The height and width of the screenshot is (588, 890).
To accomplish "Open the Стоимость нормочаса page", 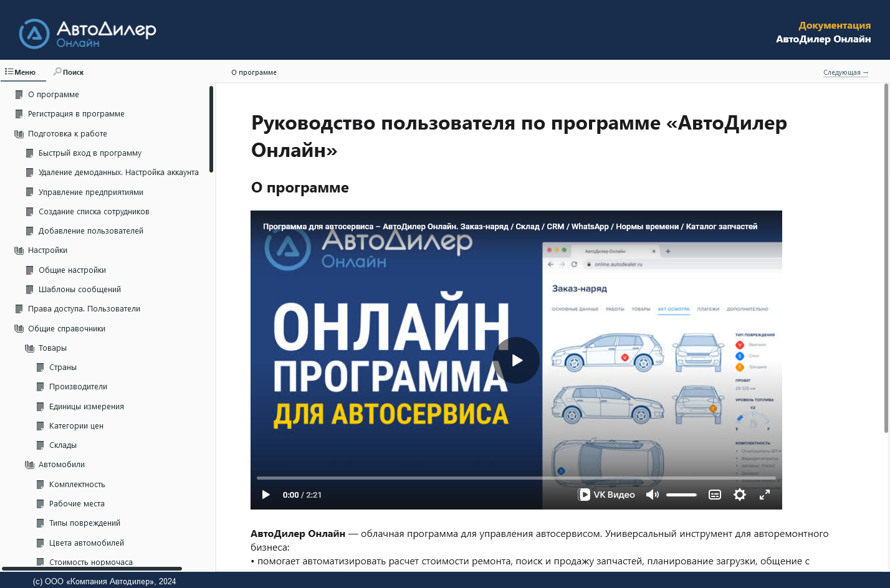I will coord(91,562).
